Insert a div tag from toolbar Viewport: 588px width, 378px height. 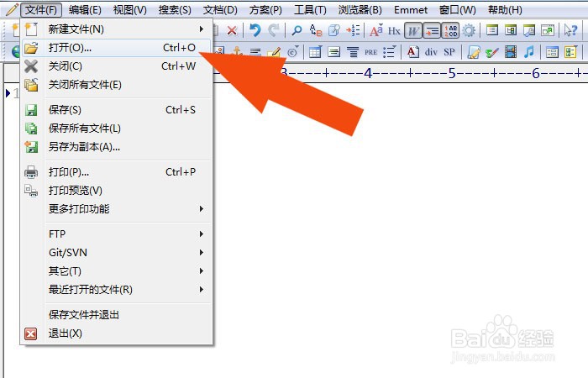tap(431, 52)
